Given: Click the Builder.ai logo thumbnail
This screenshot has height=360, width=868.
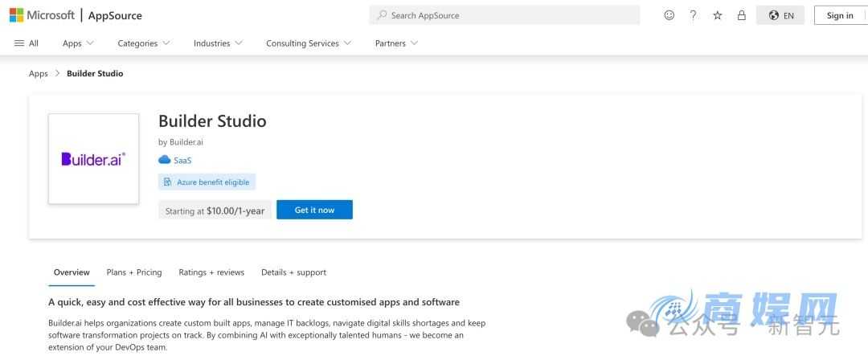Looking at the screenshot, I should (x=93, y=159).
